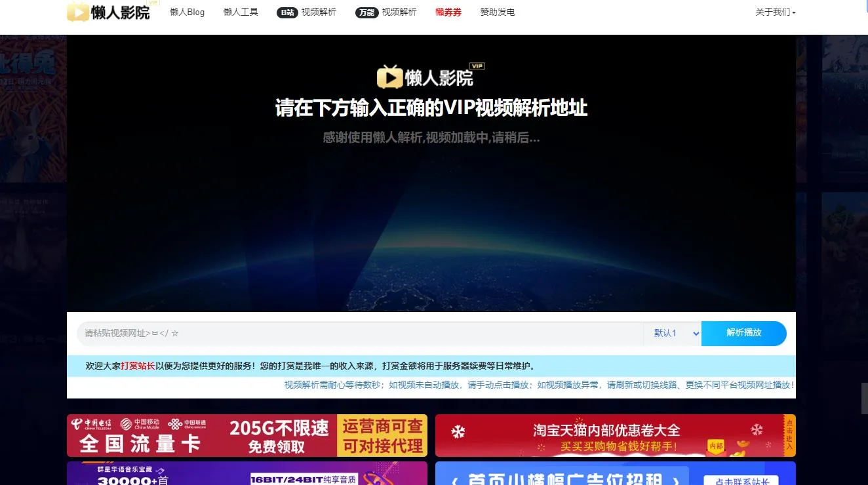Go to the 懒券券 coupon page
Screen dimensions: 868x485
point(448,12)
